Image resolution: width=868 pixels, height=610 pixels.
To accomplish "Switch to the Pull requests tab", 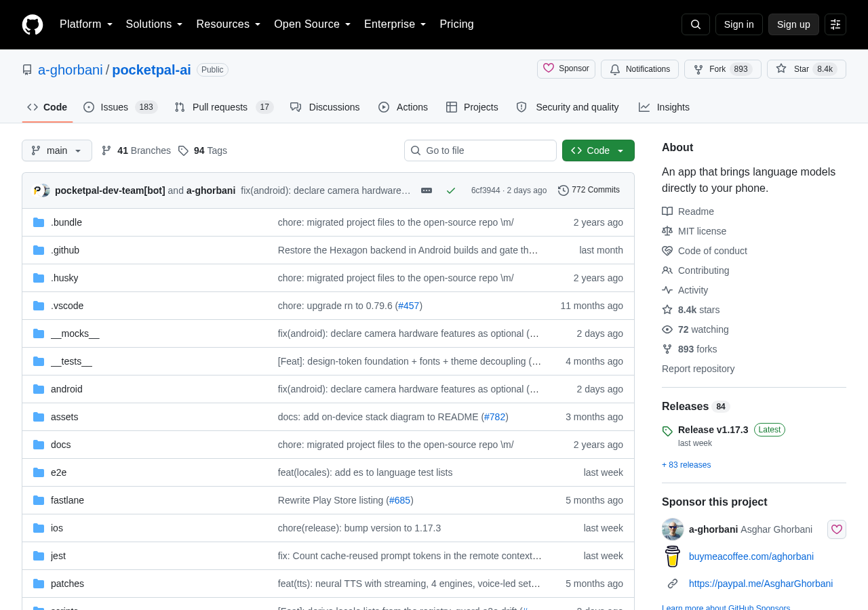I will (224, 107).
